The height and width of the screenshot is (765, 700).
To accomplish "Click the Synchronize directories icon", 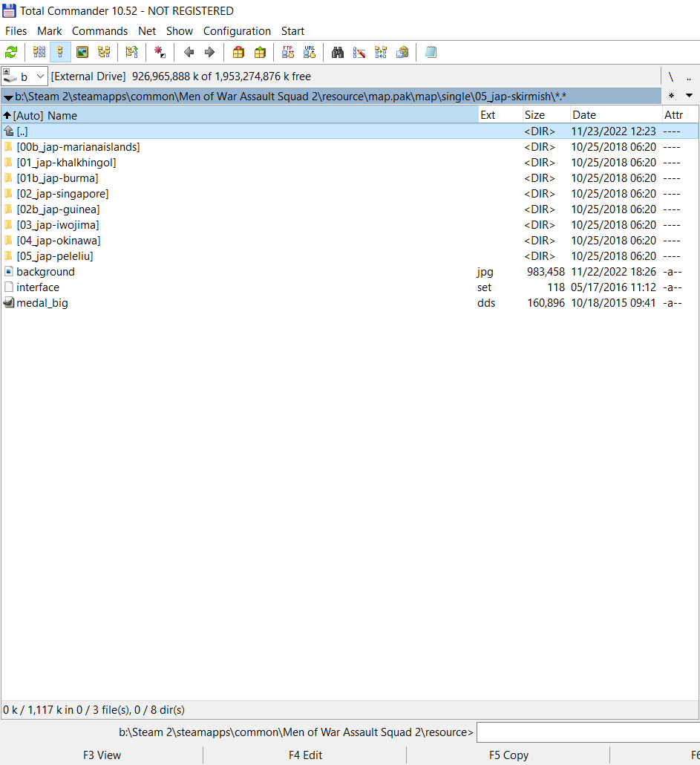I will (x=381, y=52).
